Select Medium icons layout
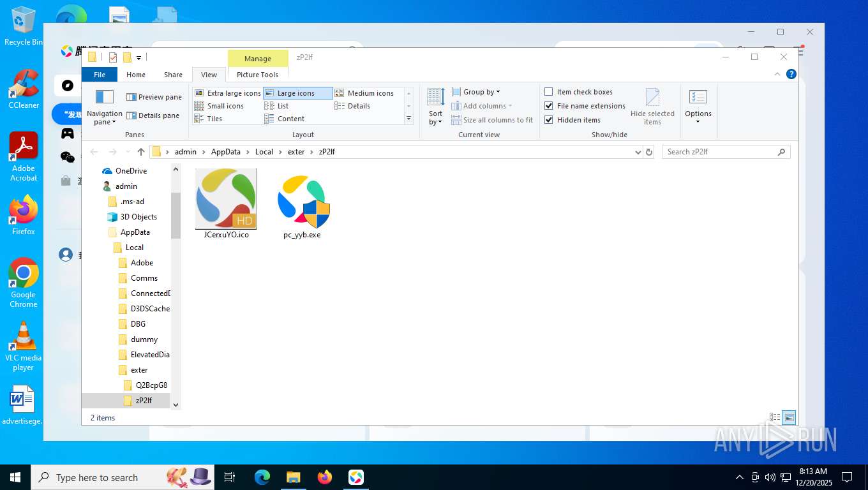The image size is (868, 490). click(x=364, y=93)
